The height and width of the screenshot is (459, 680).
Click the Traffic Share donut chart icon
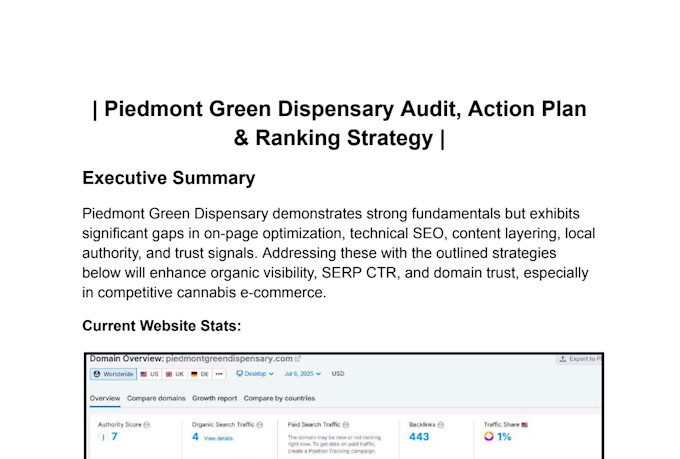pyautogui.click(x=489, y=436)
